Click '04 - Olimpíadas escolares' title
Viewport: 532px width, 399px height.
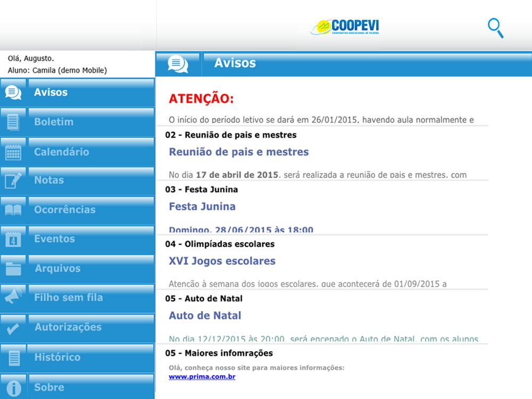220,244
